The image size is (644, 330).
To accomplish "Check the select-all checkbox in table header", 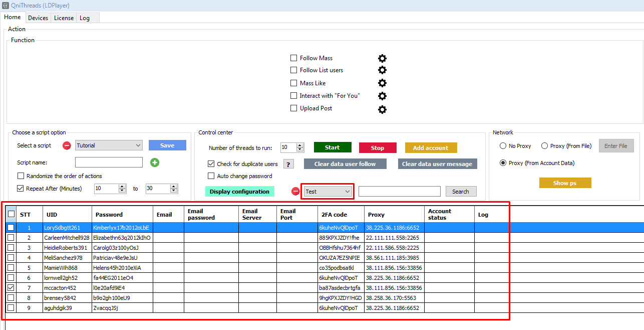I will click(11, 214).
